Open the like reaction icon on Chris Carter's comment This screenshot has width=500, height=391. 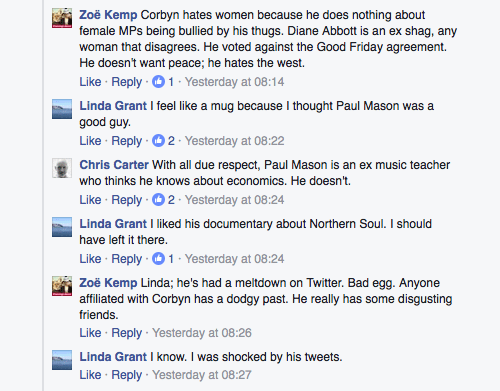click(158, 200)
